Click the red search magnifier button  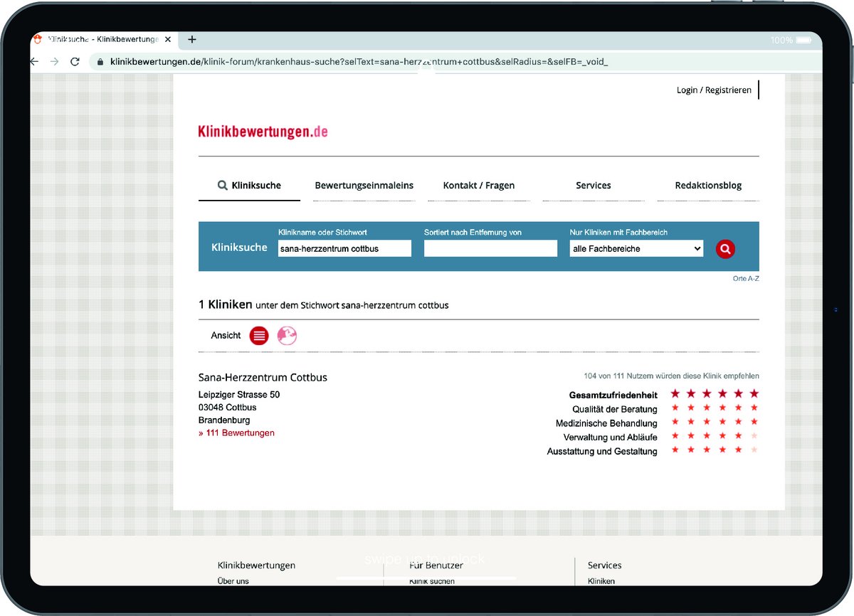pyautogui.click(x=724, y=249)
